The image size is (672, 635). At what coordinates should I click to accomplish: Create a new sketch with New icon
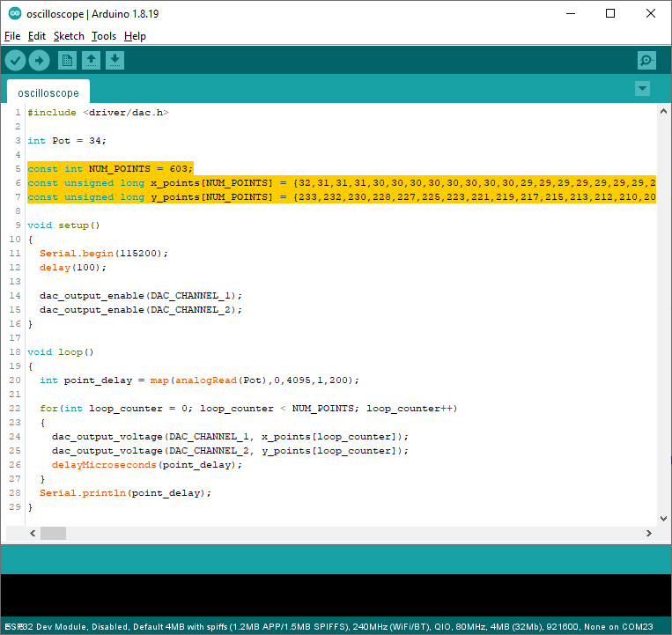point(67,61)
